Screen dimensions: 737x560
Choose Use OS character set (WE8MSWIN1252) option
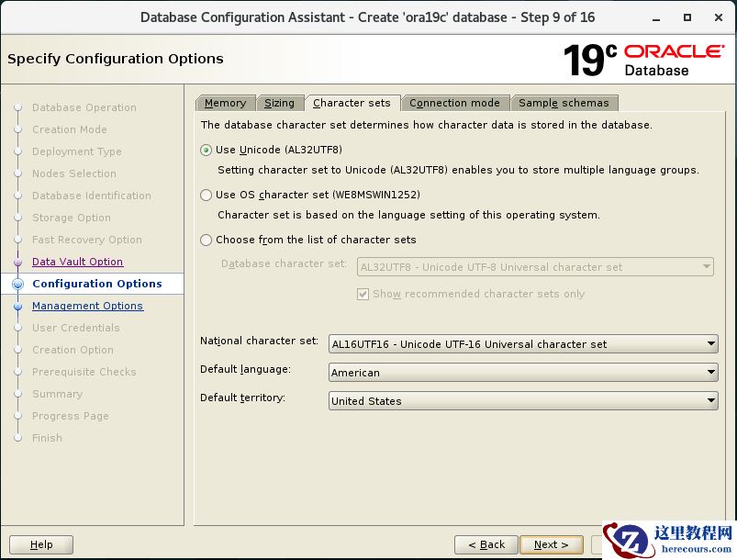(x=207, y=195)
